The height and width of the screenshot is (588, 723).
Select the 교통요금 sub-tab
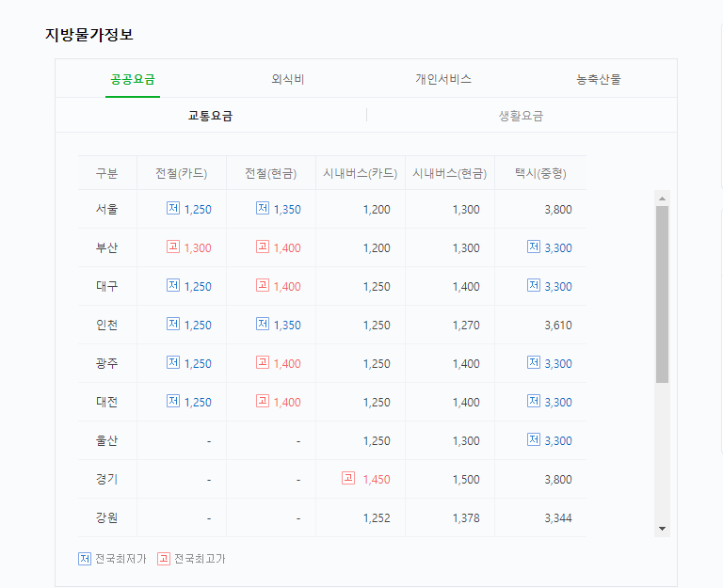pos(210,115)
